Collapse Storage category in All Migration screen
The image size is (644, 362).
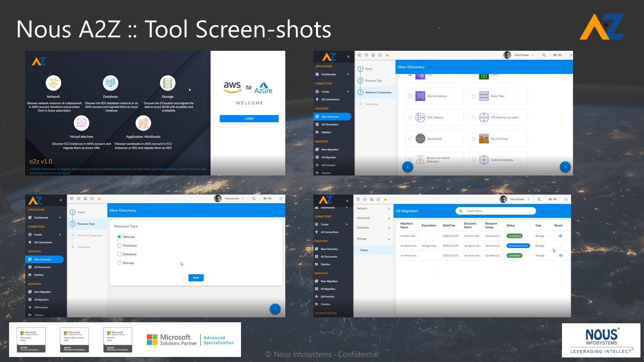pos(373,239)
